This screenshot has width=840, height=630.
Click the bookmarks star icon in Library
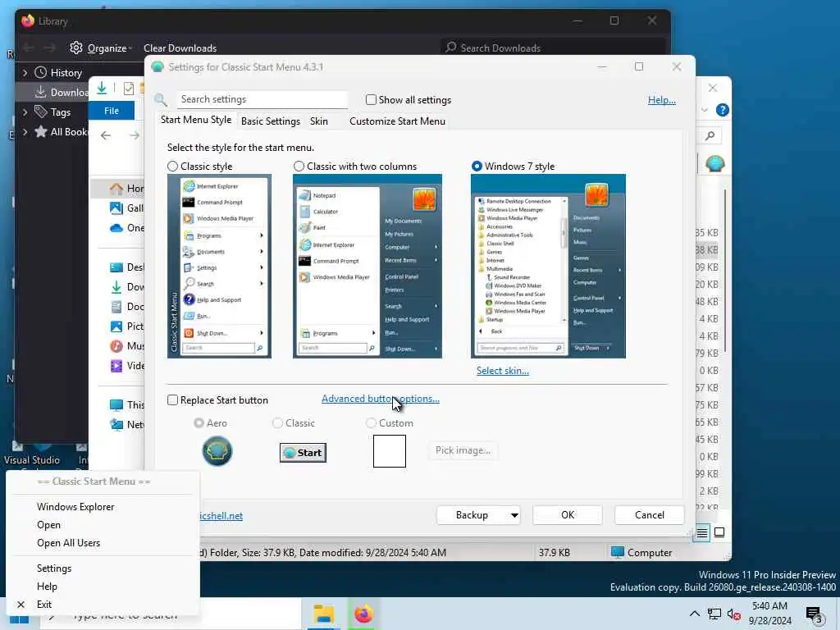(x=41, y=131)
